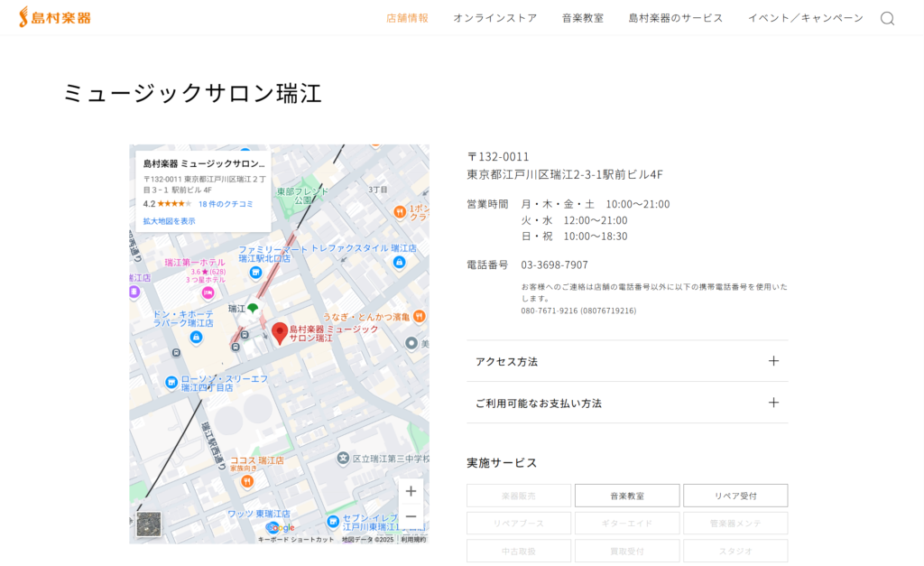The image size is (924, 566).
Task: Click the ココス瑞江店 restaurant marker
Action: (x=247, y=482)
